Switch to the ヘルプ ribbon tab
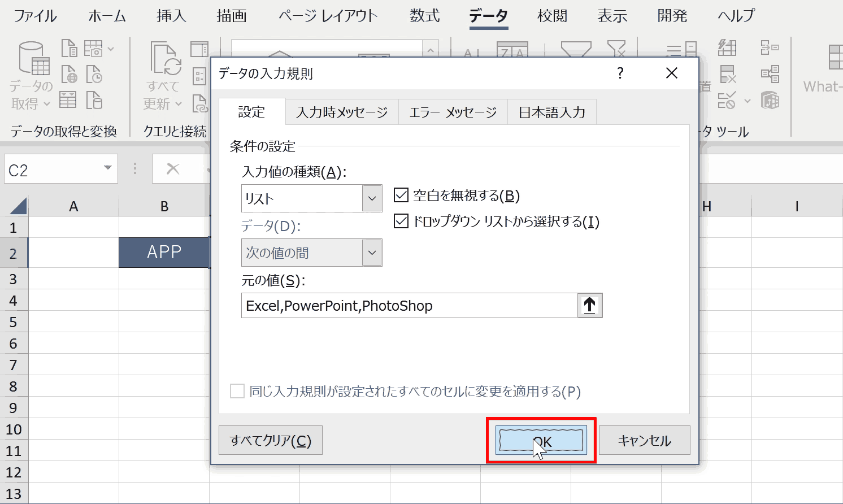The image size is (843, 504). 736,16
